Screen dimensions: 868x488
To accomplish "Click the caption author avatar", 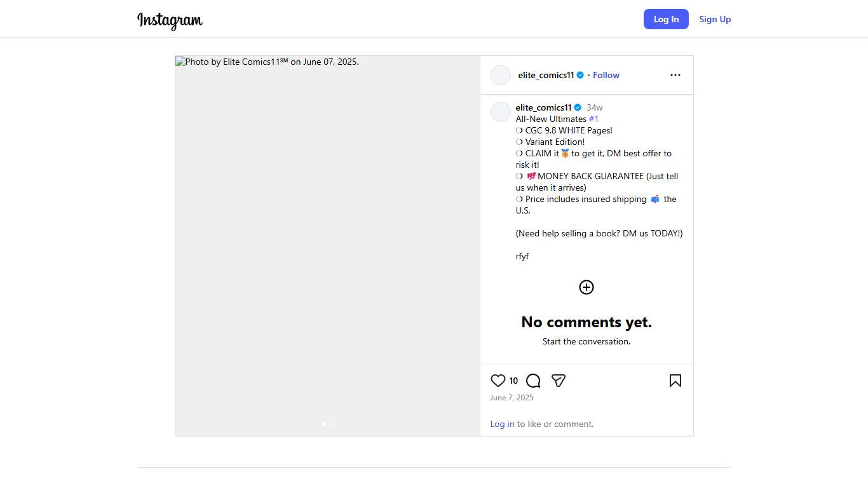I will (501, 112).
